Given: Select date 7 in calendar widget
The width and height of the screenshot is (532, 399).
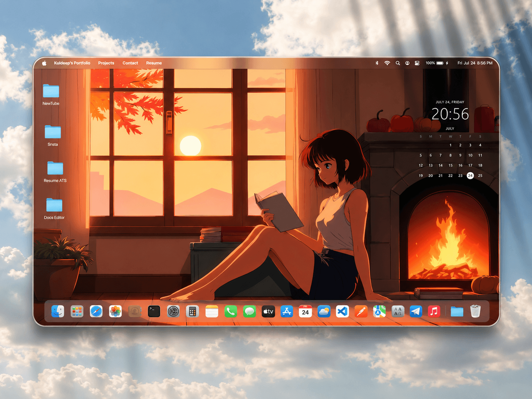Looking at the screenshot, I should point(441,155).
